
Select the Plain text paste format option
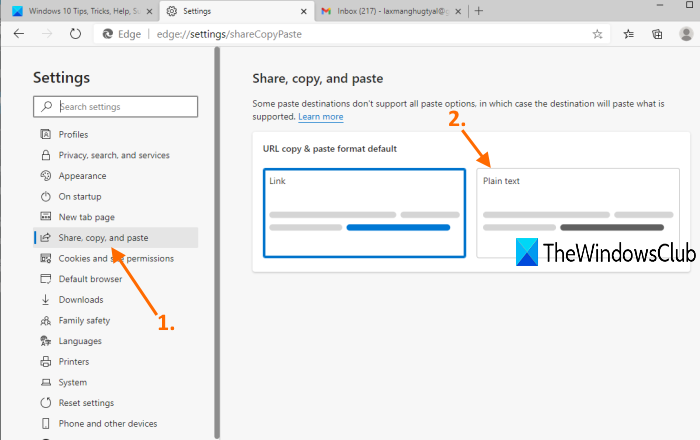click(x=578, y=213)
